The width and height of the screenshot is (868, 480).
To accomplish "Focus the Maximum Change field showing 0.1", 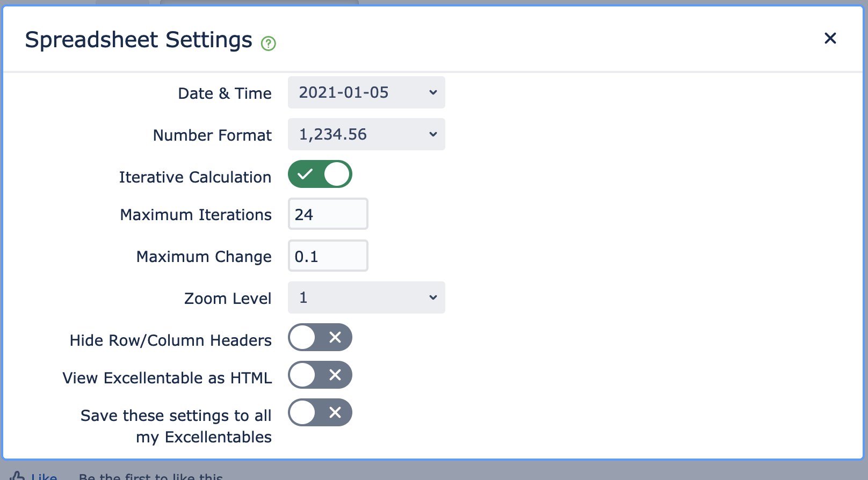I will [x=328, y=256].
